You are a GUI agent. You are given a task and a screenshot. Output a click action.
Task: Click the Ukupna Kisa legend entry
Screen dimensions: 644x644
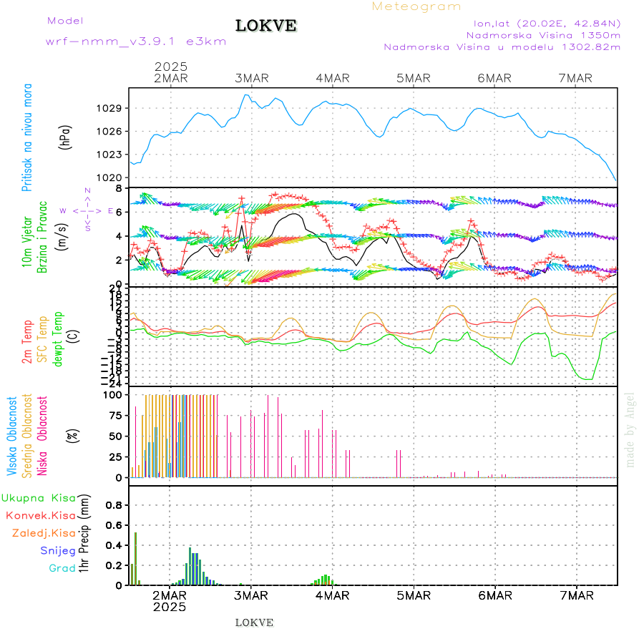click(x=39, y=498)
